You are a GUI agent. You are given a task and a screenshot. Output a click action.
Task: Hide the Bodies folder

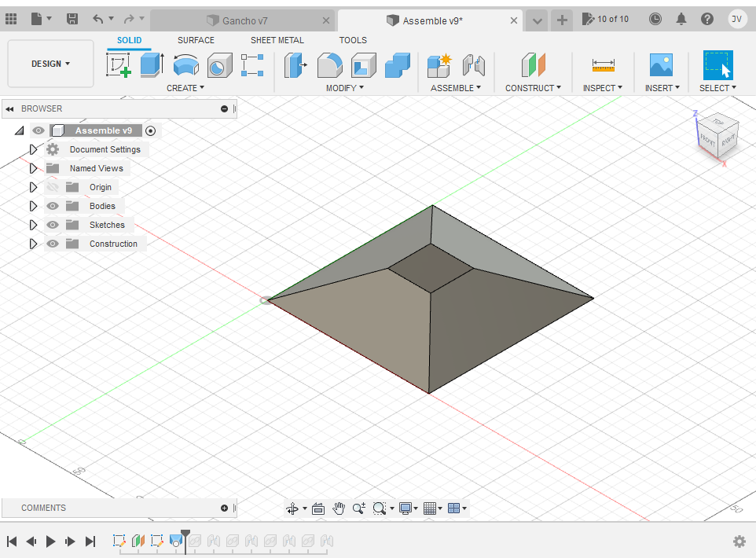[53, 206]
